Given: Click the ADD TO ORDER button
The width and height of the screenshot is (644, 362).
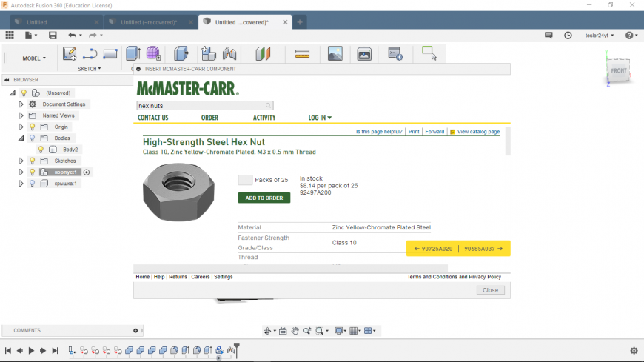Looking at the screenshot, I should pyautogui.click(x=264, y=198).
